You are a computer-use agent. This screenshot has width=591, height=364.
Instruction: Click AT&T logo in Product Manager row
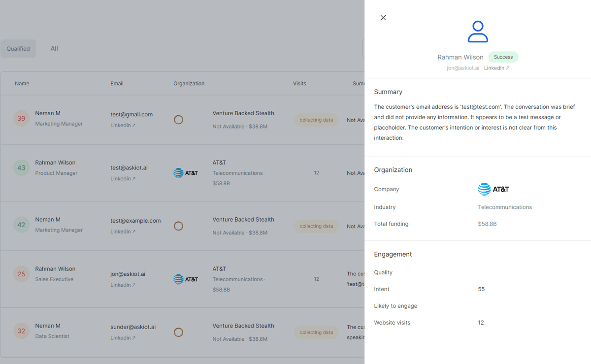186,173
